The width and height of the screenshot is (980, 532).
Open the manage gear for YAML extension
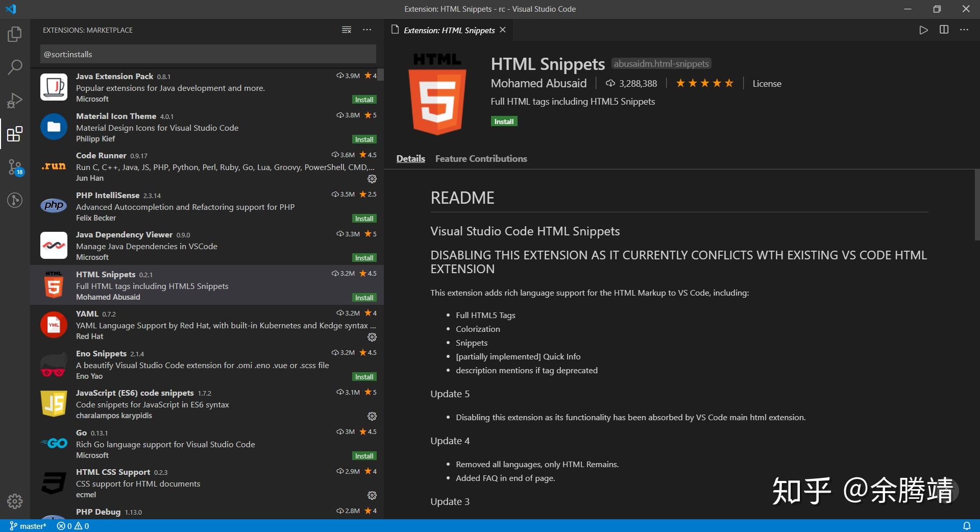click(372, 337)
